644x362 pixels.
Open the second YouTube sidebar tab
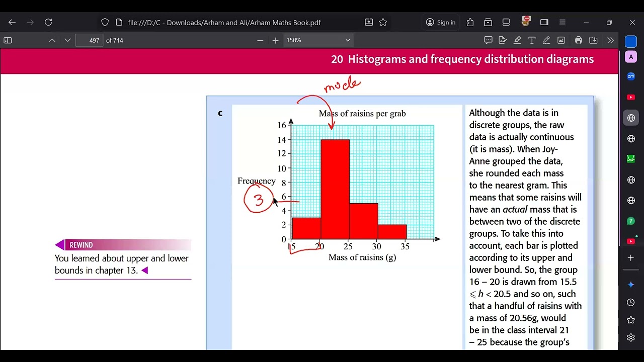[x=631, y=242]
